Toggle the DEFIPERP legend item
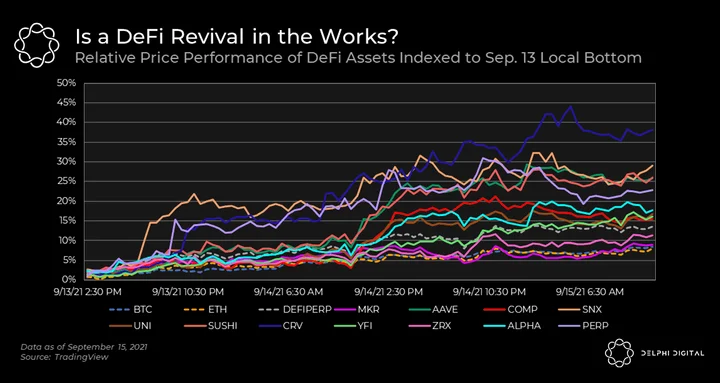 294,310
